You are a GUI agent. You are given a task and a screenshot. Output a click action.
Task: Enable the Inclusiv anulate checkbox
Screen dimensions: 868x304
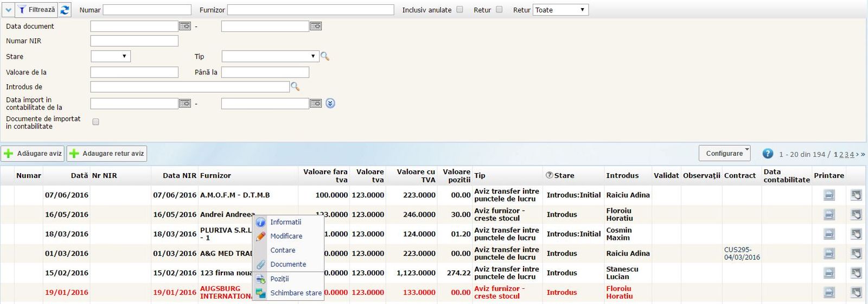tap(459, 10)
